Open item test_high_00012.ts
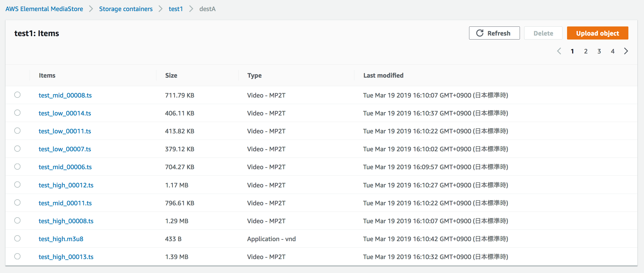 (66, 185)
